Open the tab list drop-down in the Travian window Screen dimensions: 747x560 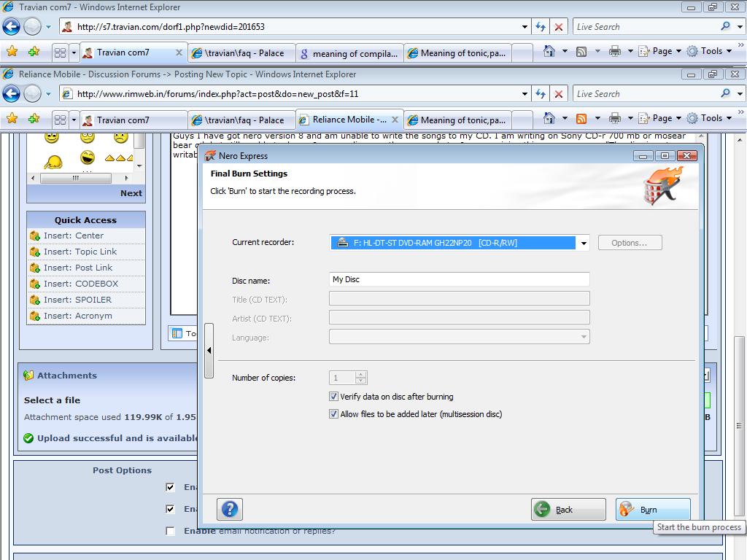74,52
